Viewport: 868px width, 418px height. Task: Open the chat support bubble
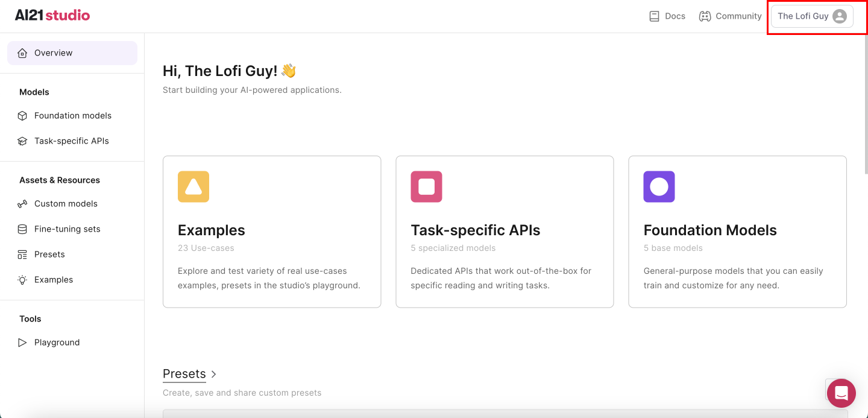coord(841,393)
